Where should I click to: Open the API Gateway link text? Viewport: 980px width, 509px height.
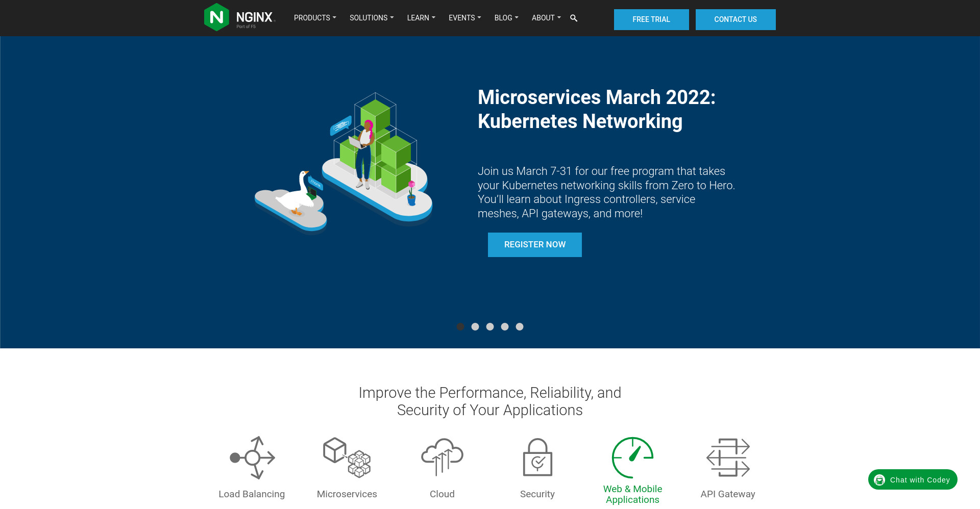[728, 494]
